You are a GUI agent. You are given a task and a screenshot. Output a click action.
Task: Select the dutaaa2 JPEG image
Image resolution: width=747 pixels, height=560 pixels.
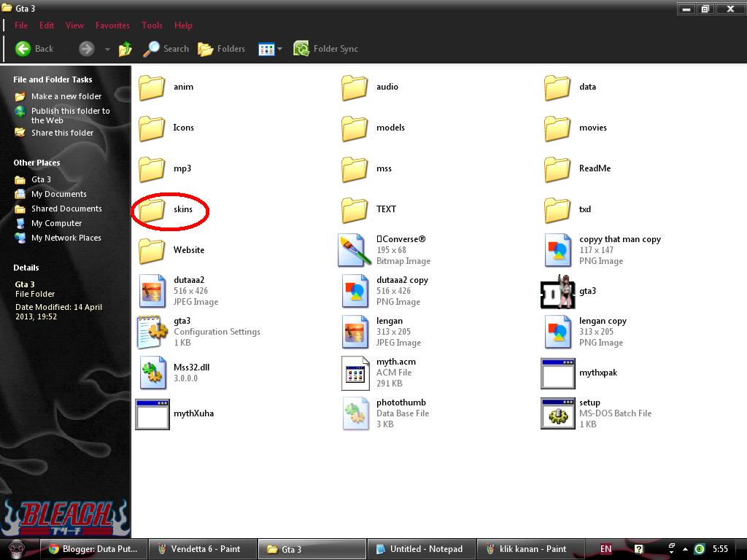click(x=179, y=291)
